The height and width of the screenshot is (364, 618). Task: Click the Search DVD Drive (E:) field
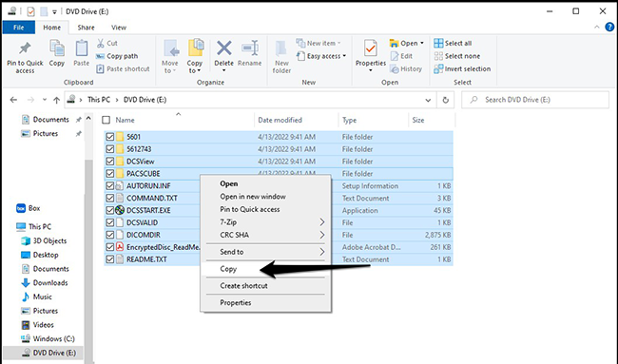tap(535, 100)
